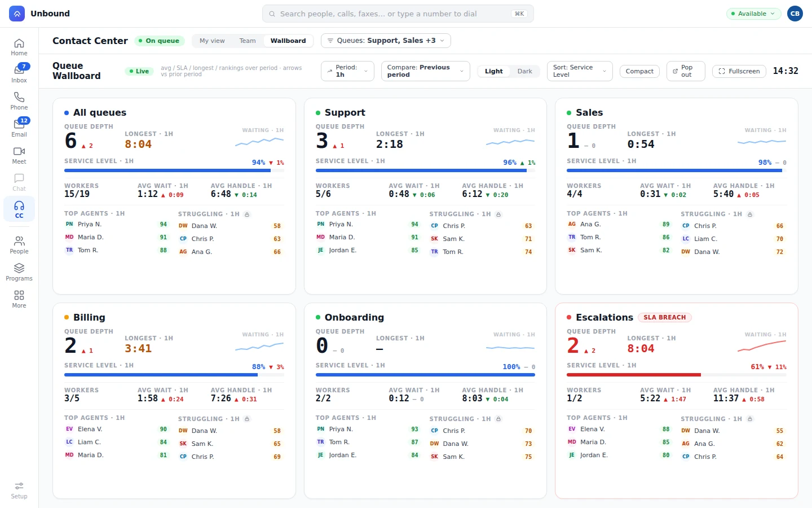Screen dimensions: 812x508
Task: Enter Fullscreen mode
Action: tap(739, 71)
